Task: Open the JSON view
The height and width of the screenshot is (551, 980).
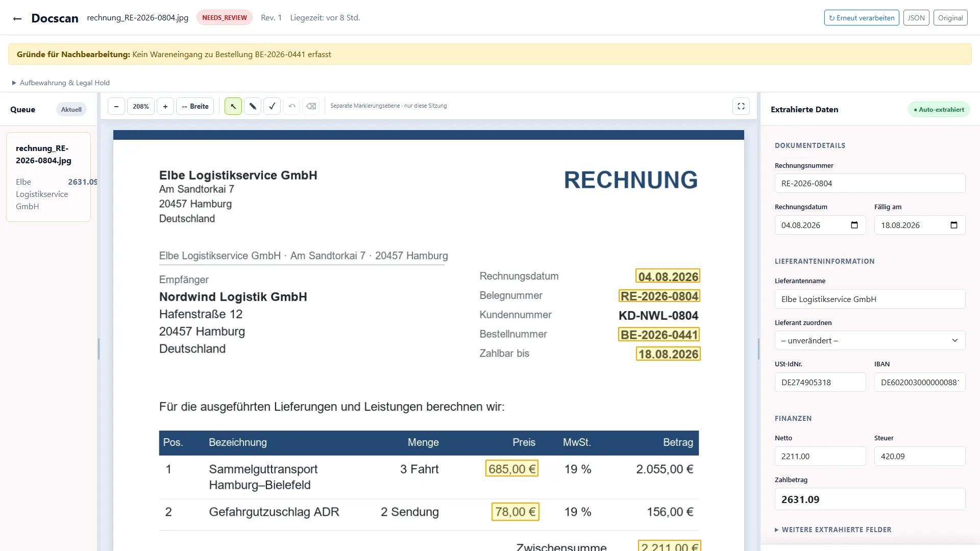Action: point(916,18)
